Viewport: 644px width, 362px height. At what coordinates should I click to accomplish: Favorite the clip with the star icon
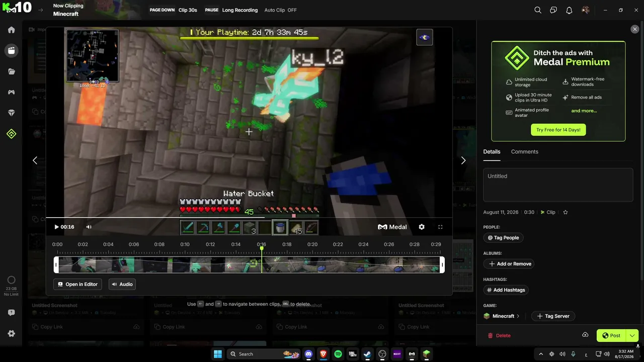click(x=565, y=212)
